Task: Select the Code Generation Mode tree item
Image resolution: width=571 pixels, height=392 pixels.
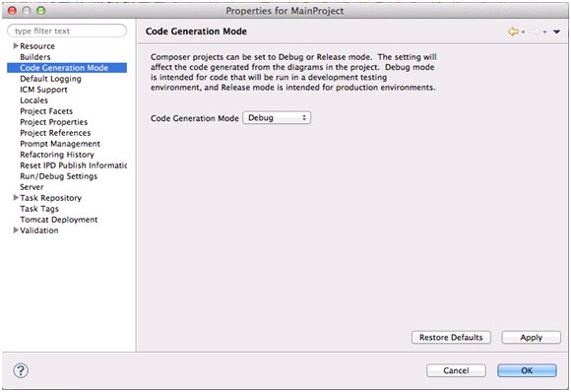Action: point(67,68)
